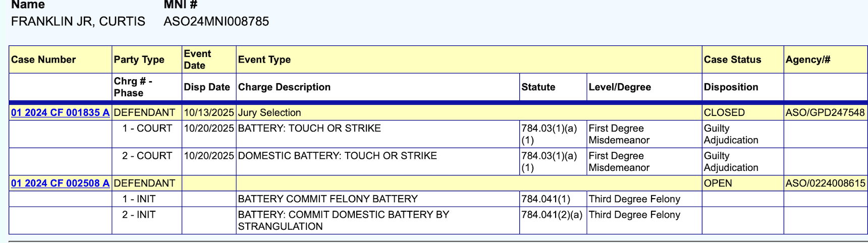This screenshot has height=243, width=868.
Task: Click the Case Number column header
Action: coord(43,59)
